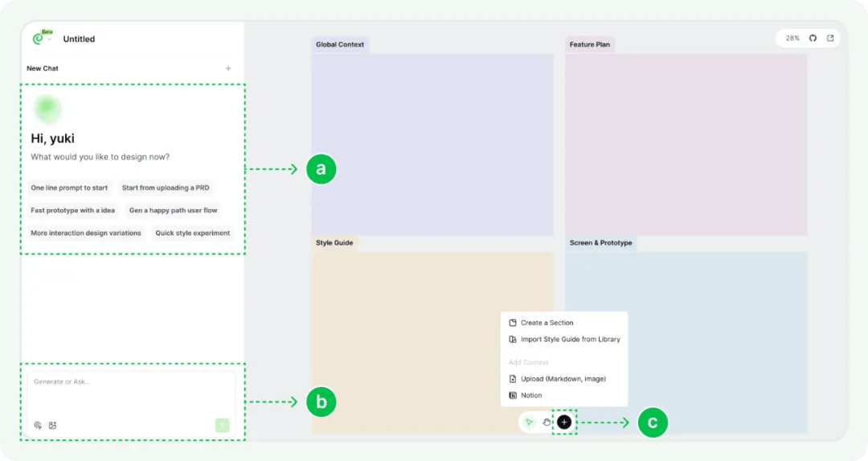The width and height of the screenshot is (868, 461).
Task: Click 'Start from uploading a PRD' chip
Action: tap(166, 188)
